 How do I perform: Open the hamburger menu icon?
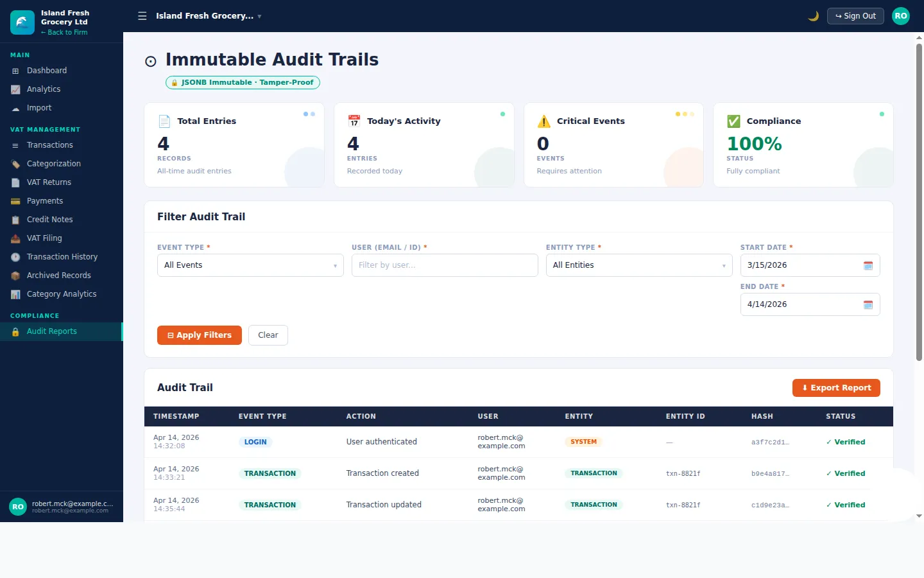(x=142, y=16)
